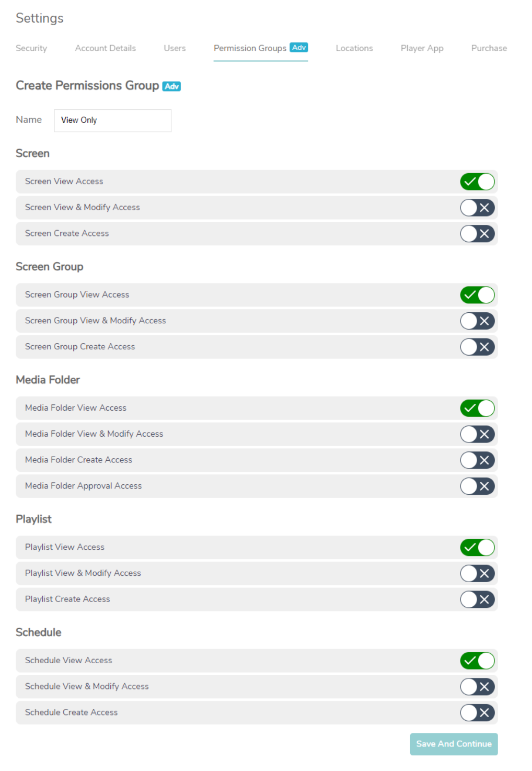Enable Schedule Create Access
The height and width of the screenshot is (771, 532).
click(477, 712)
